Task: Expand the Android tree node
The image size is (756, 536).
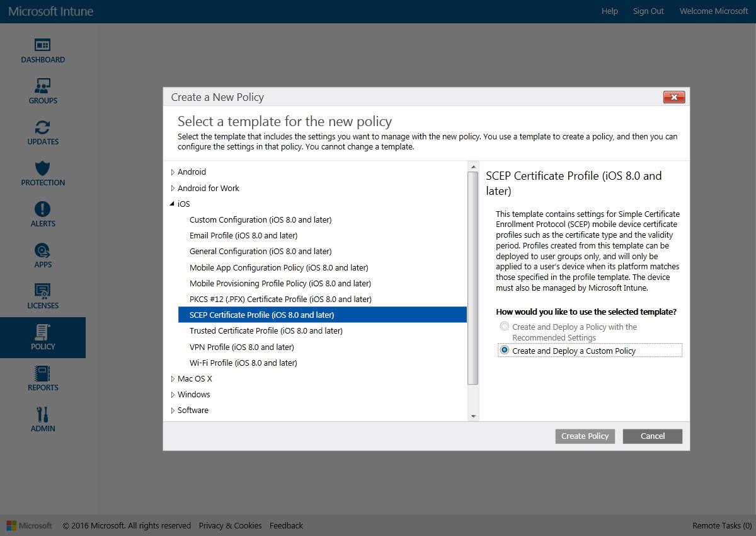Action: coord(173,172)
